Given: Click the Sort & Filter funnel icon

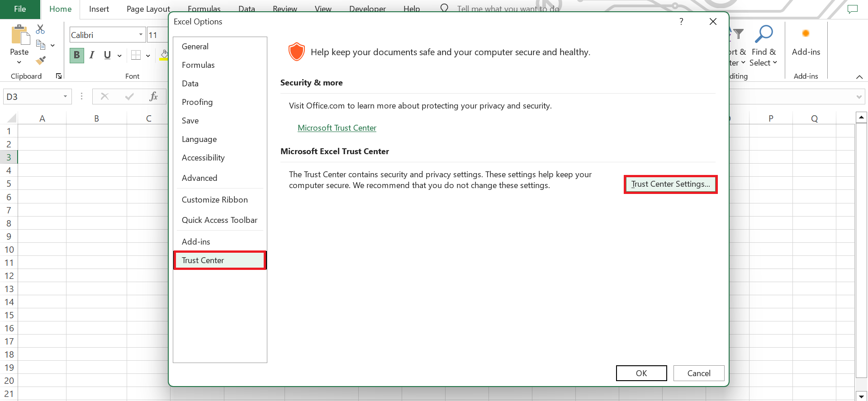Looking at the screenshot, I should click(737, 34).
